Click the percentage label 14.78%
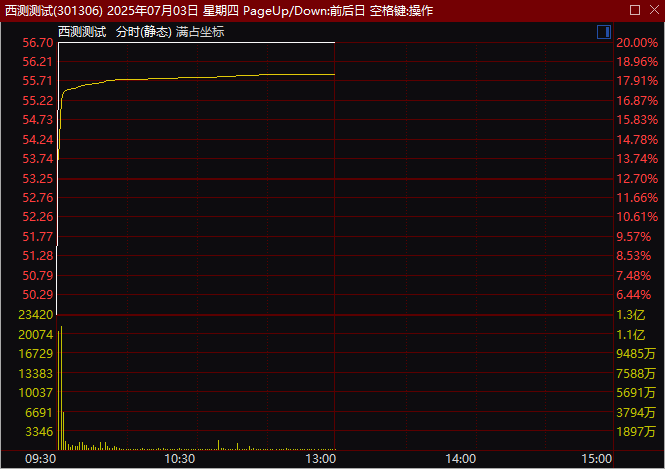 point(637,140)
